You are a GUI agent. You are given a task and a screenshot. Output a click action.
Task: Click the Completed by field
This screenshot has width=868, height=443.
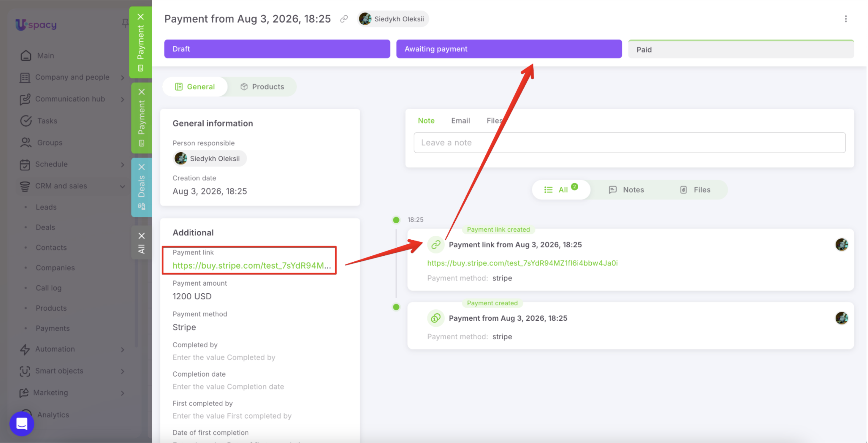coord(224,357)
